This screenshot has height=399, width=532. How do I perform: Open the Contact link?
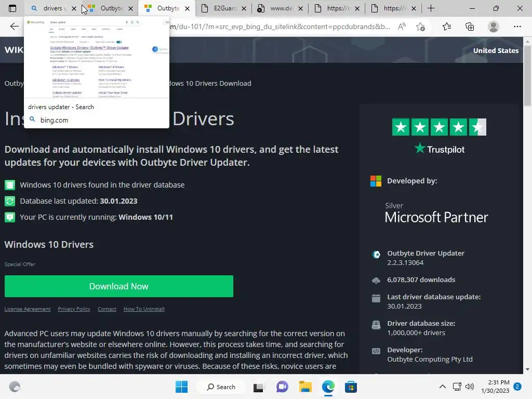(107, 309)
